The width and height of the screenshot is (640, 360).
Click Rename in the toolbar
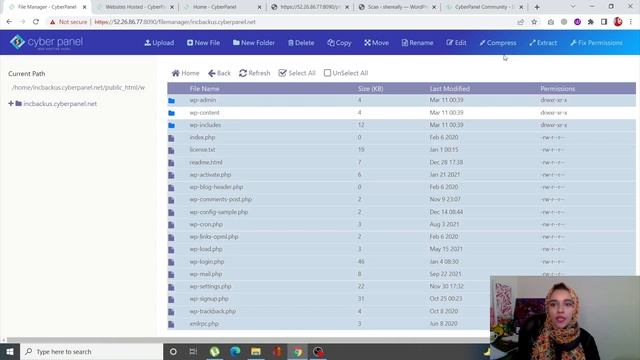417,42
